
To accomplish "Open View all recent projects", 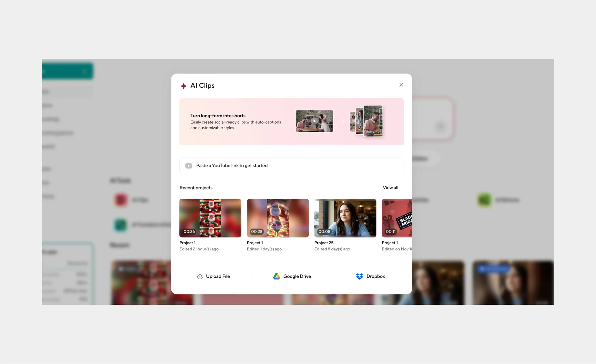I will click(x=390, y=188).
